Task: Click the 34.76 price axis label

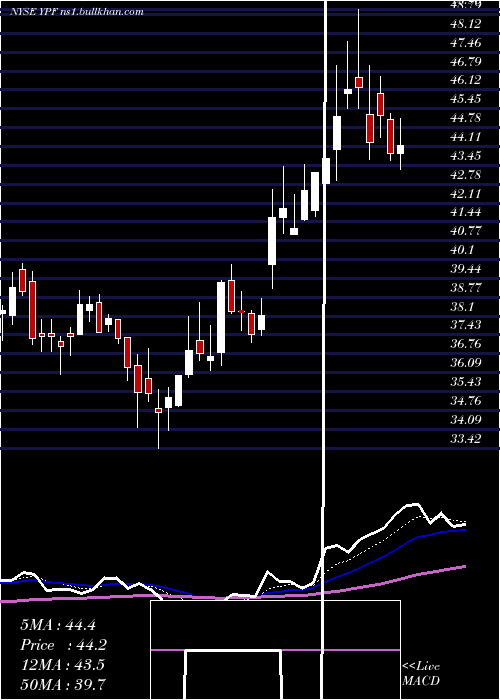Action: pos(465,401)
